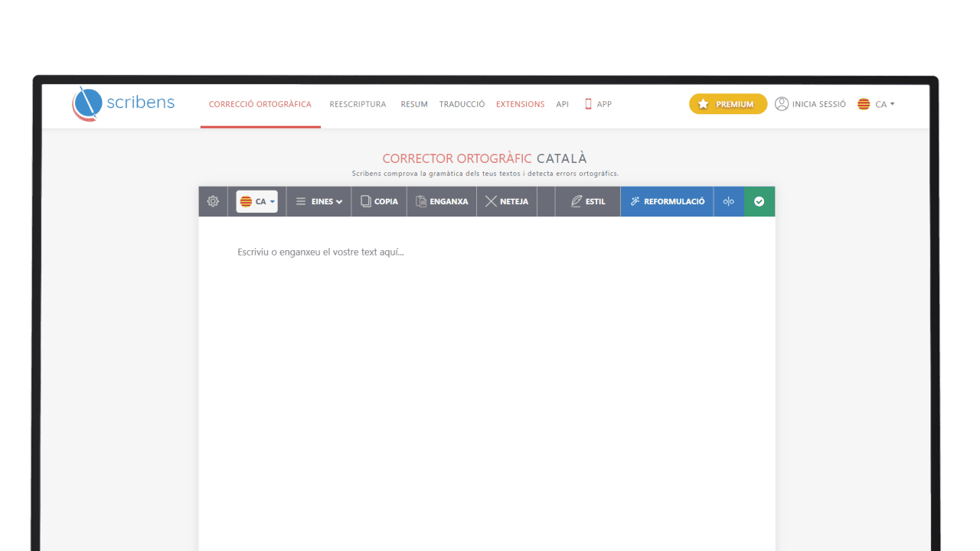Go to the Traducció tab
The height and width of the screenshot is (551, 980).
click(x=462, y=104)
